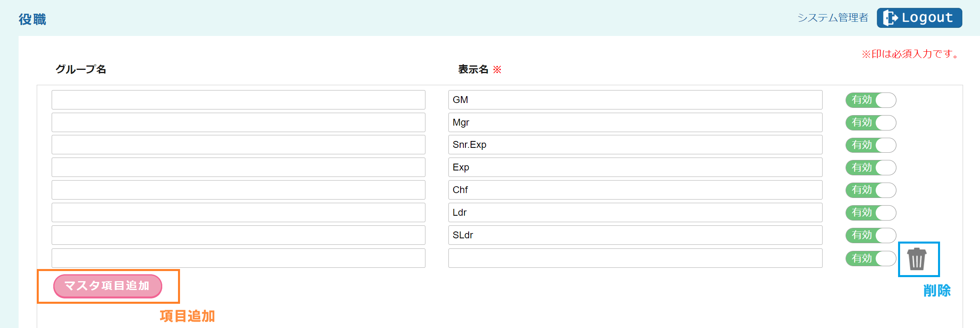Click the GM display name field

click(x=635, y=100)
